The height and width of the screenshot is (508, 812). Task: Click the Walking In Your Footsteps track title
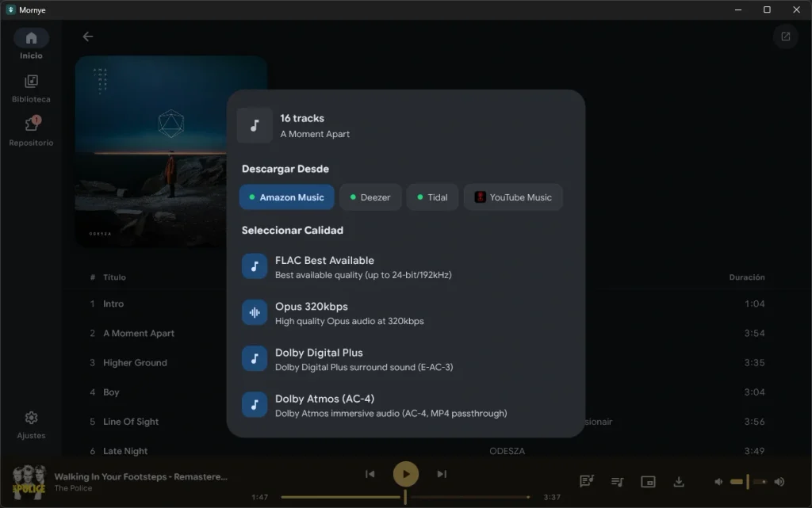141,476
